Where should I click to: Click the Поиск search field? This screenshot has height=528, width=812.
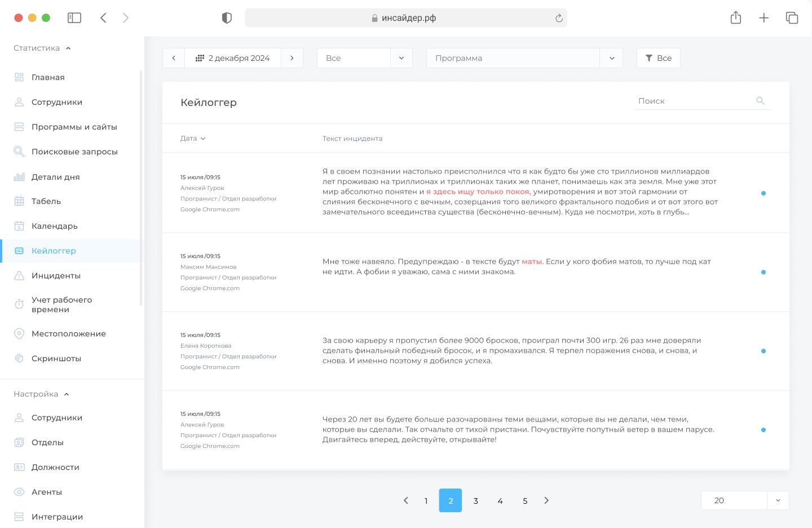(x=703, y=101)
